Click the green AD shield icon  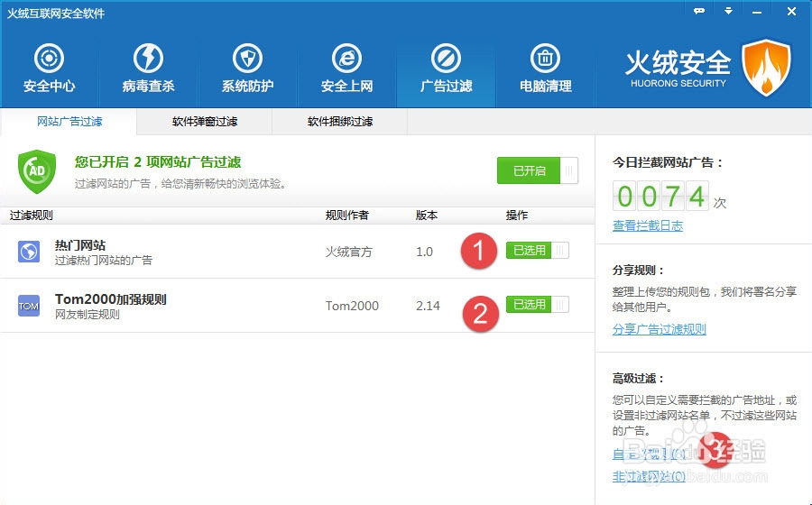tap(37, 171)
